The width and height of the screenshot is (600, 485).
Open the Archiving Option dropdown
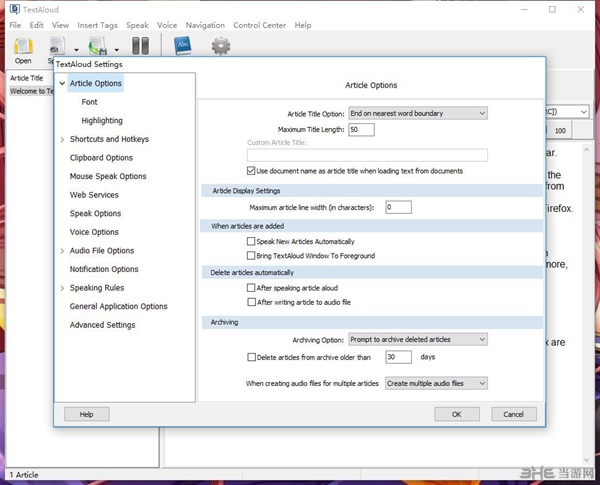pyautogui.click(x=417, y=340)
